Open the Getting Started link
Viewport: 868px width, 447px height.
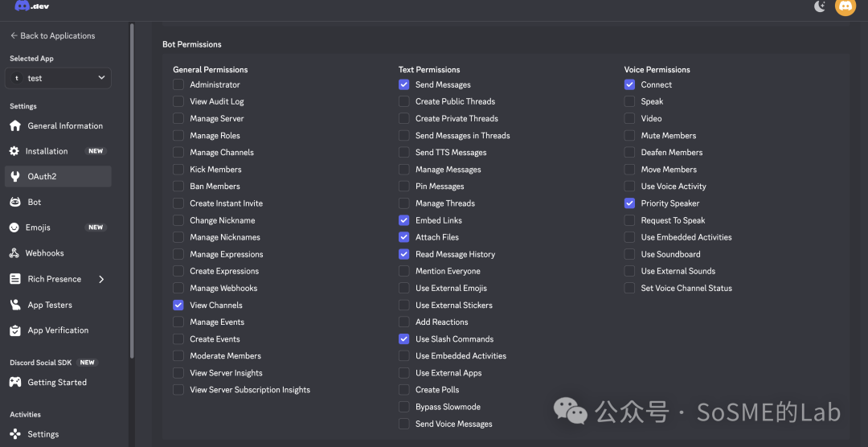pyautogui.click(x=57, y=383)
